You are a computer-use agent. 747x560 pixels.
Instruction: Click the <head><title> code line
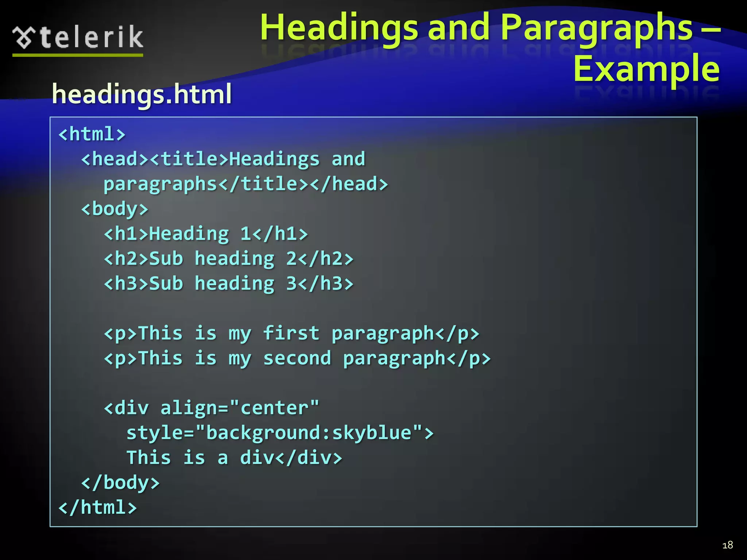(223, 159)
